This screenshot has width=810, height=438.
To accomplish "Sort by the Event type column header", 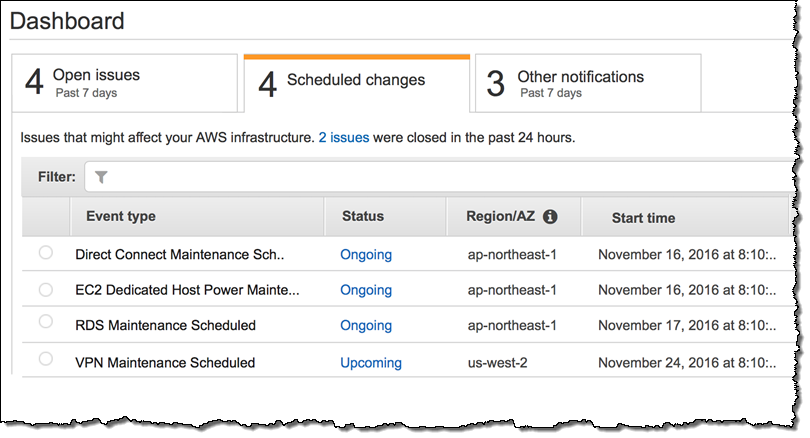I will point(121,216).
